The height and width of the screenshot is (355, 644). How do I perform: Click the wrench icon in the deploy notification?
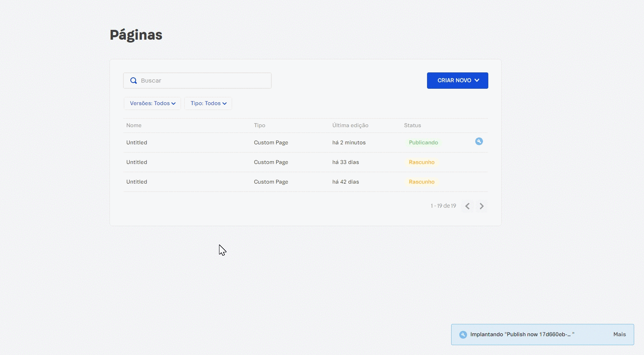point(463,335)
